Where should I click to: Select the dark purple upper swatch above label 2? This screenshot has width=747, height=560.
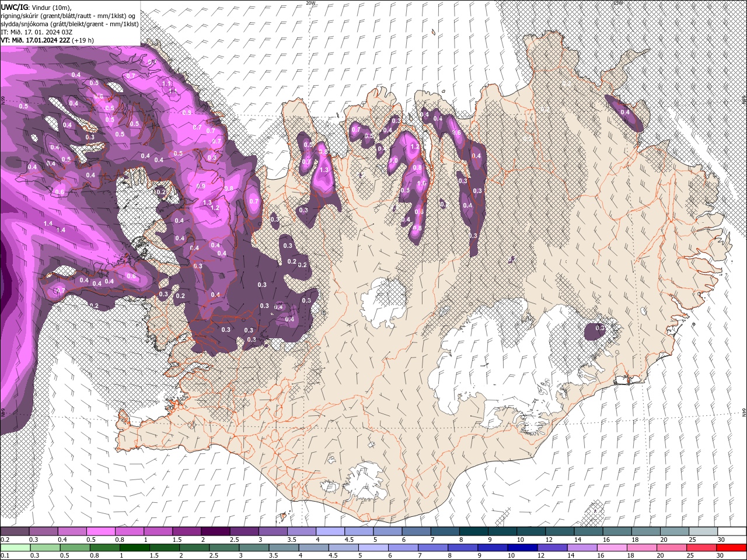point(215,531)
